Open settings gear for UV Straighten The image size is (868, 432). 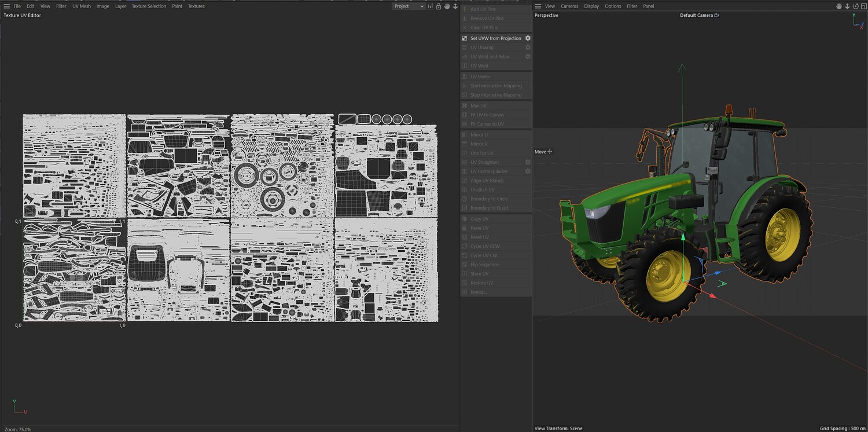[x=528, y=162]
